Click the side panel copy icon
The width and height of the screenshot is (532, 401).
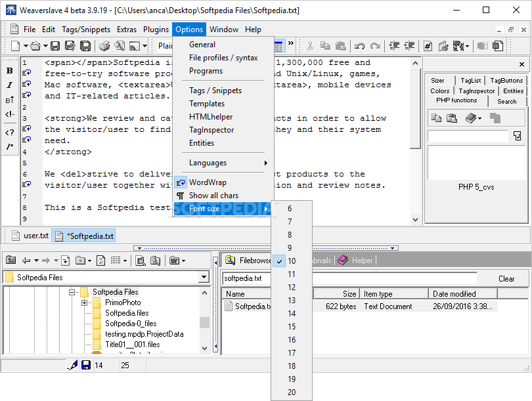click(x=436, y=118)
